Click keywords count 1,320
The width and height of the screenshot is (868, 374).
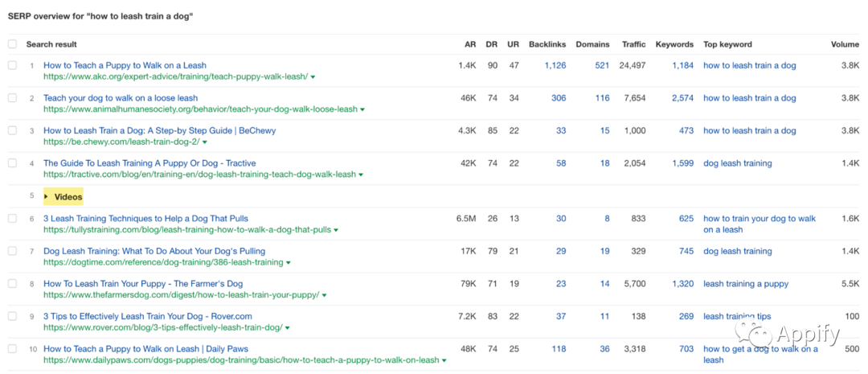[682, 284]
